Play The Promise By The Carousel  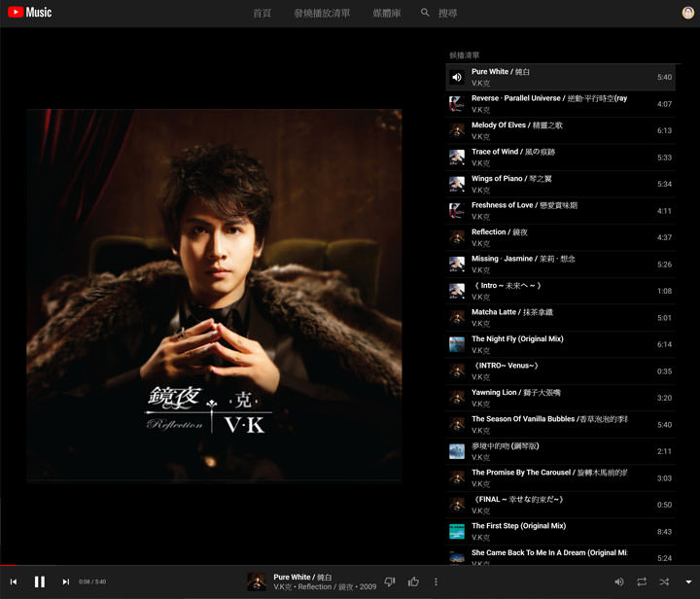point(560,478)
